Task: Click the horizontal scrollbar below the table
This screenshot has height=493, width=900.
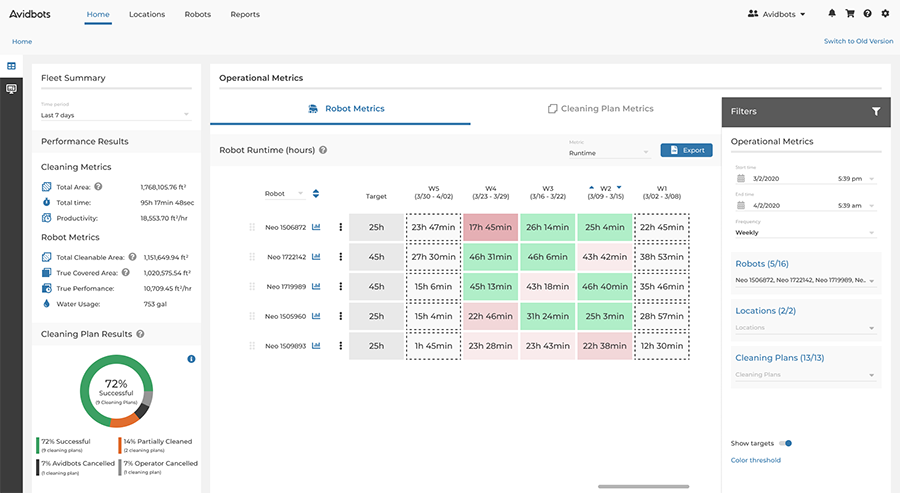Action: [x=643, y=487]
